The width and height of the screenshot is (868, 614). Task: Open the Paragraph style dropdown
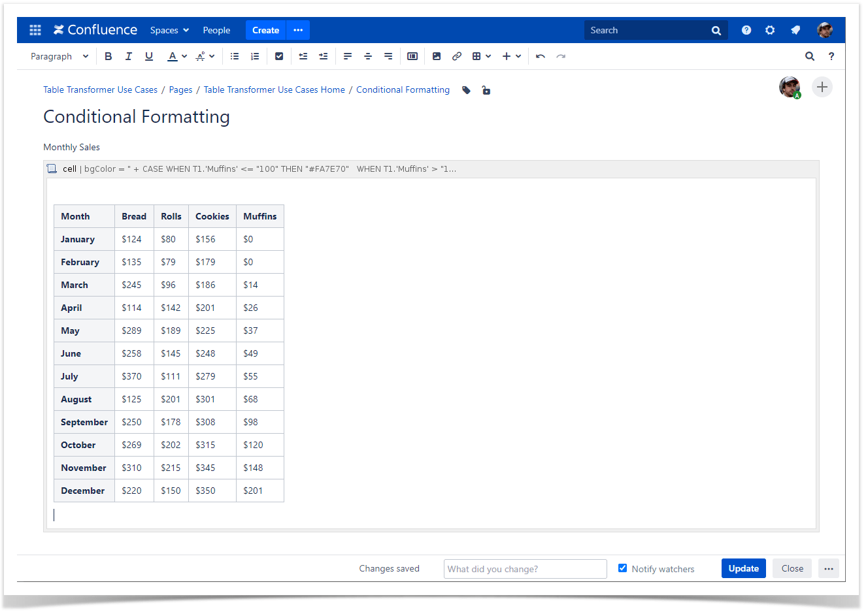click(x=59, y=56)
